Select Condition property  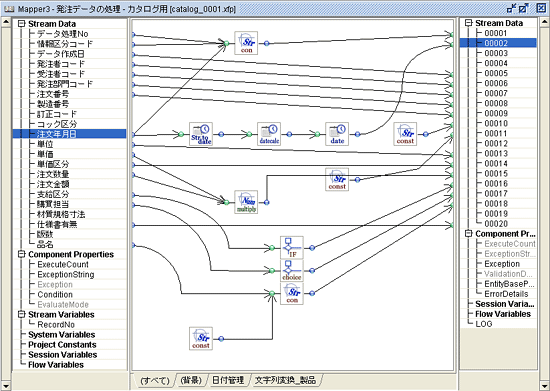tap(55, 295)
